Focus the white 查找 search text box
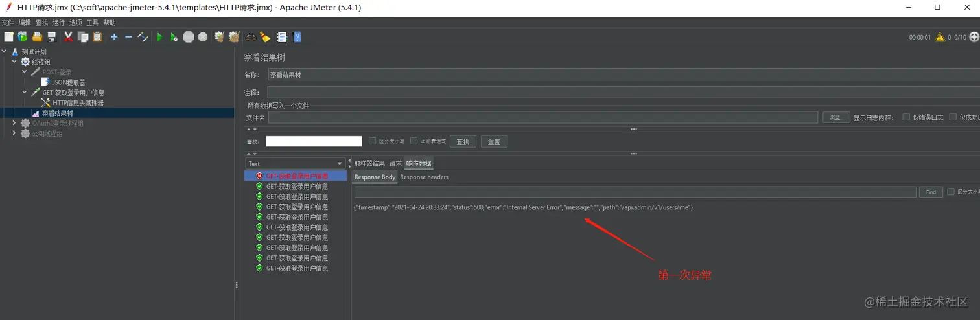Screen dimensions: 980x320 pos(314,141)
